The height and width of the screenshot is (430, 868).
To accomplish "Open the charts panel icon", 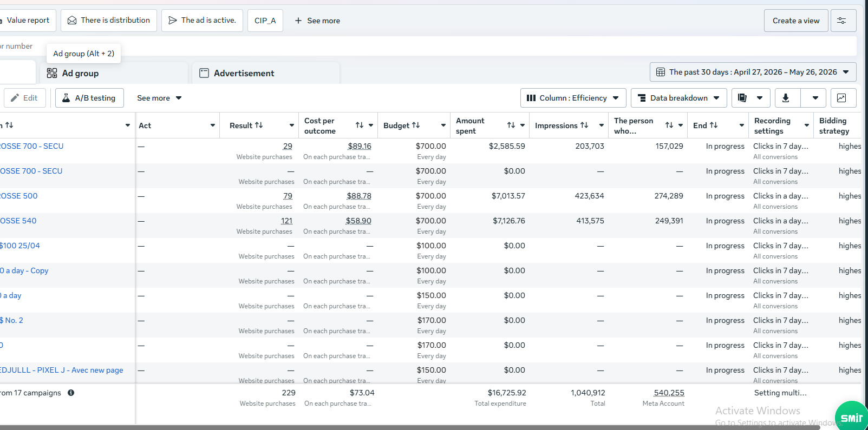I will pyautogui.click(x=843, y=98).
